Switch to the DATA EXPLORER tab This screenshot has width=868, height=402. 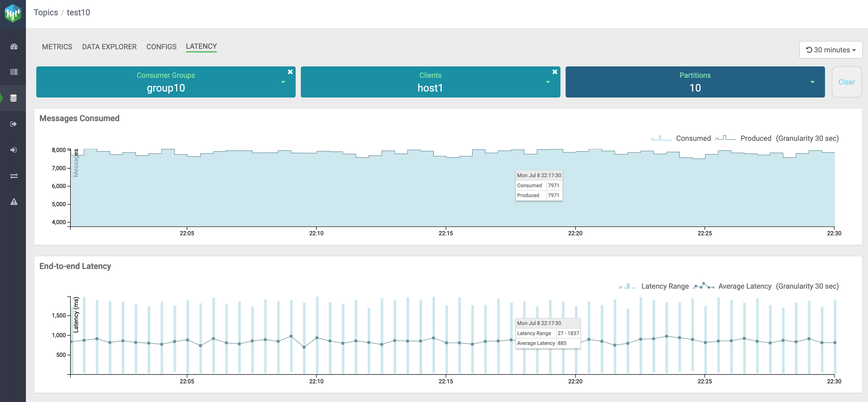pyautogui.click(x=109, y=47)
